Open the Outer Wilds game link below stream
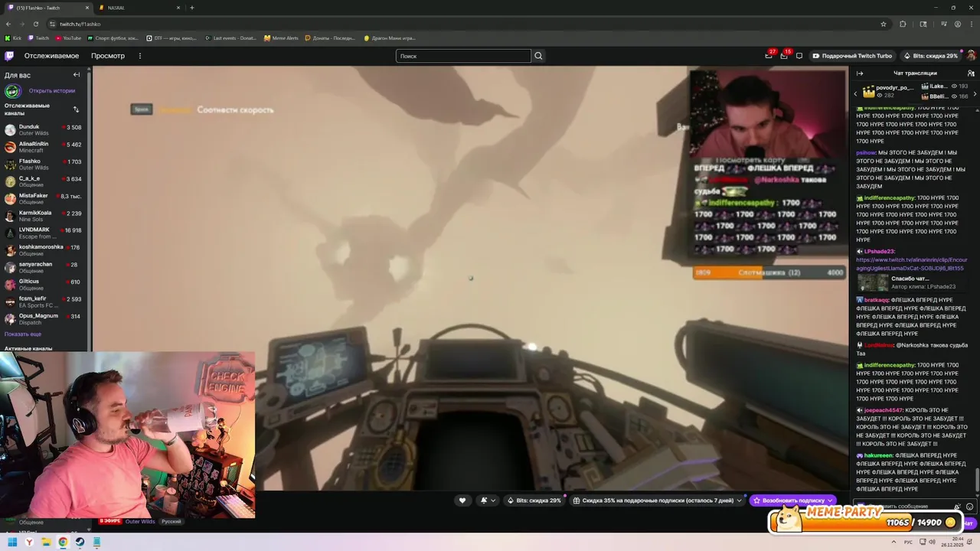 click(x=139, y=521)
